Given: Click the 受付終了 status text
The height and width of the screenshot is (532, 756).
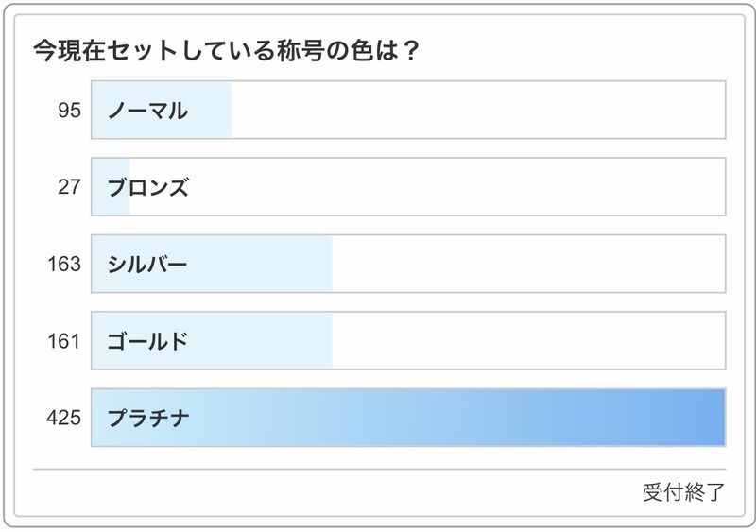Looking at the screenshot, I should click(x=683, y=492).
